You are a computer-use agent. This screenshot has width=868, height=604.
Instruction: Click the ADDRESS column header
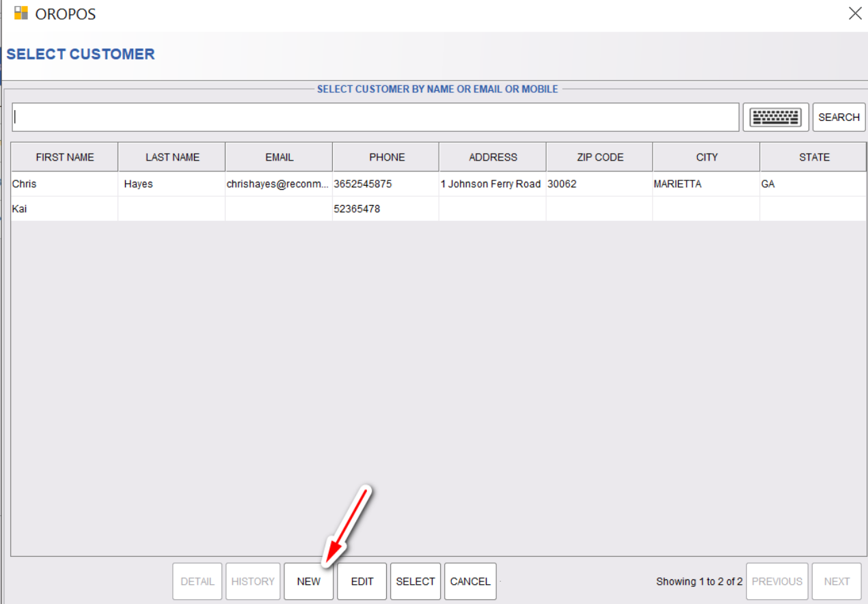(x=493, y=157)
